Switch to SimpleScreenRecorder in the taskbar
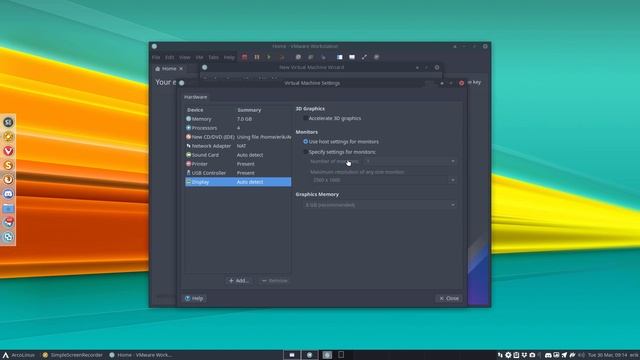Image resolution: width=640 pixels, height=360 pixels. 72,355
